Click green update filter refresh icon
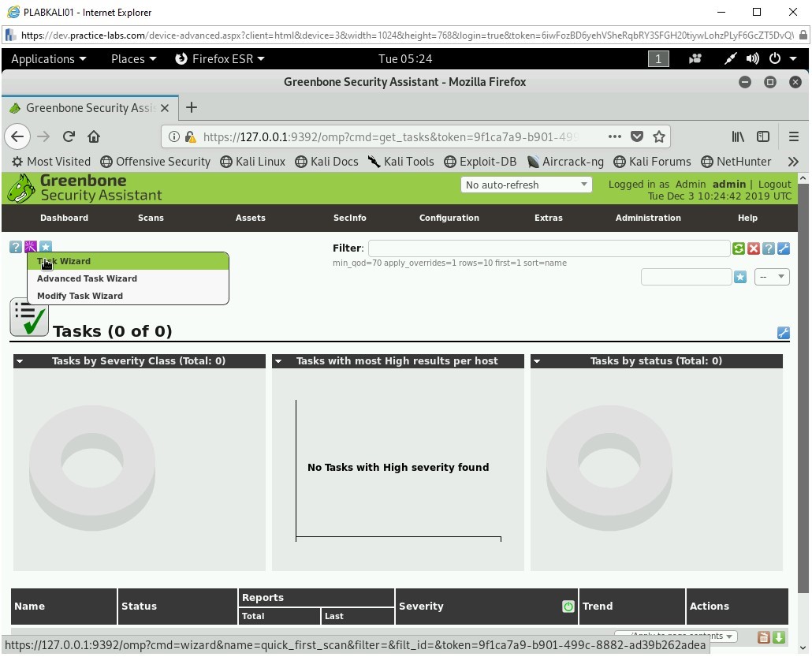 pos(739,248)
